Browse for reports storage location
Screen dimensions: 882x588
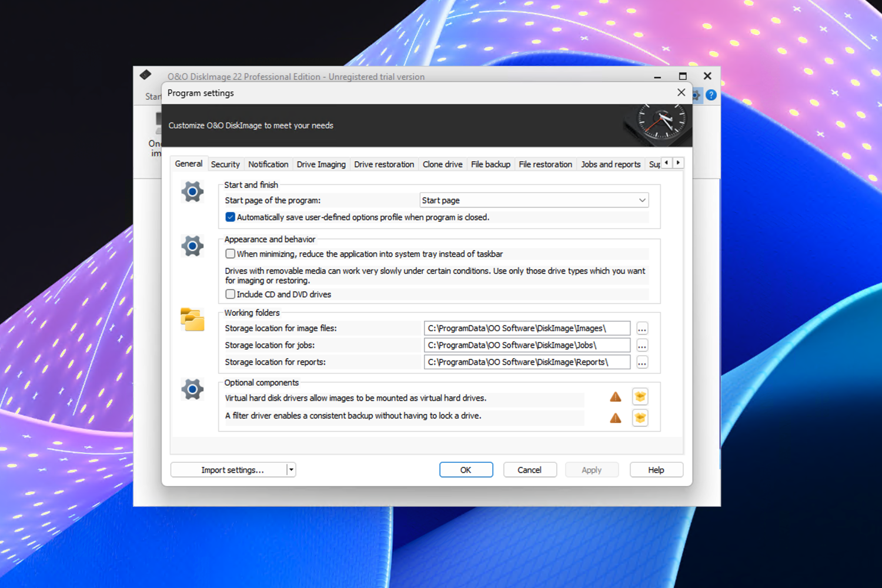click(x=642, y=362)
